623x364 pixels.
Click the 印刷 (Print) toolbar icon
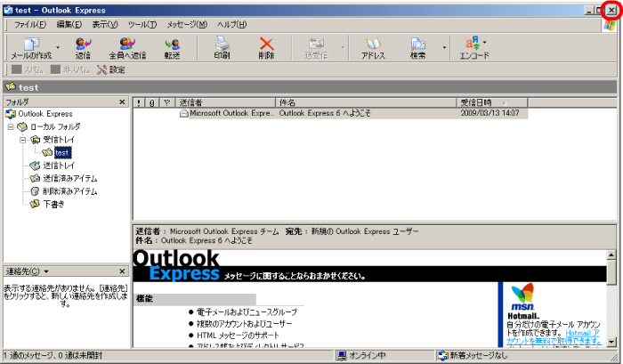tap(222, 44)
